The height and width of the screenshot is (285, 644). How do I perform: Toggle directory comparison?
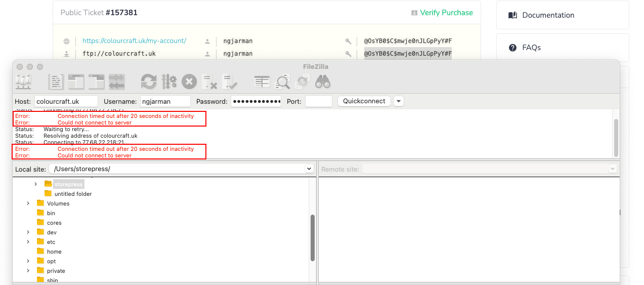click(x=282, y=82)
